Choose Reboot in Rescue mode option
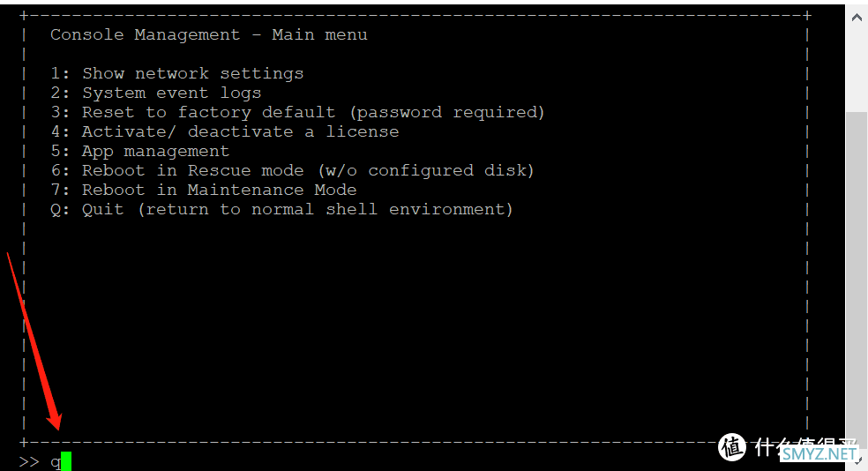 coord(292,170)
